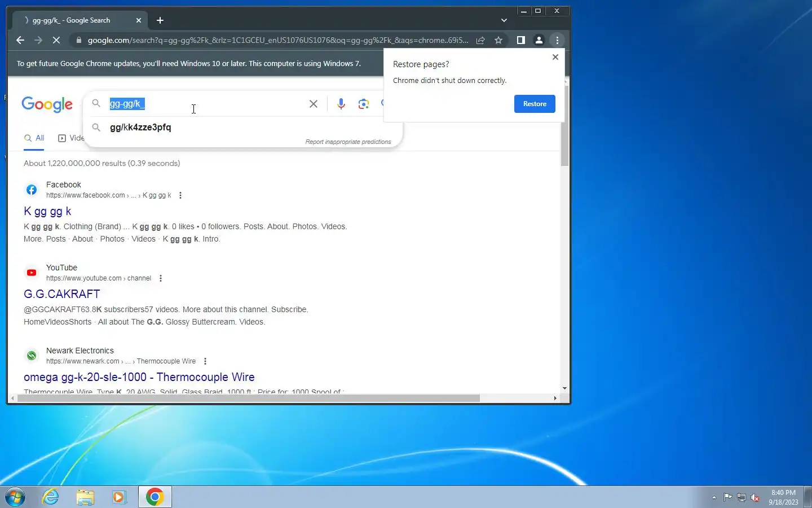
Task: Click inside the Google search input field
Action: pyautogui.click(x=206, y=104)
